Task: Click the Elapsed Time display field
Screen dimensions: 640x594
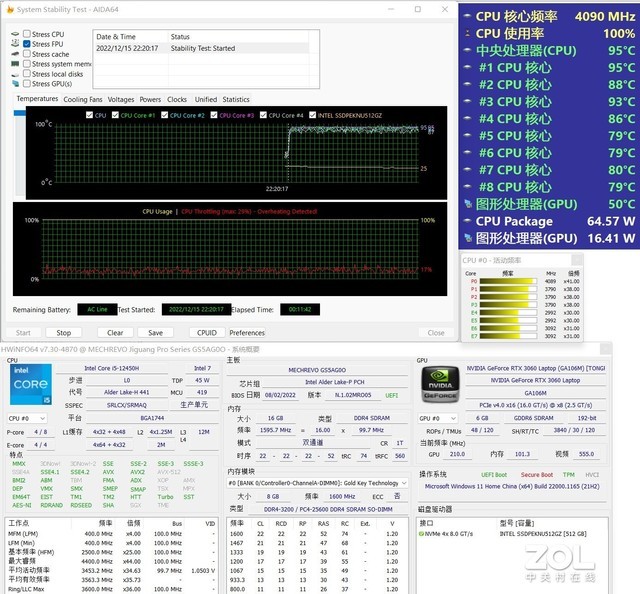Action: tap(300, 309)
